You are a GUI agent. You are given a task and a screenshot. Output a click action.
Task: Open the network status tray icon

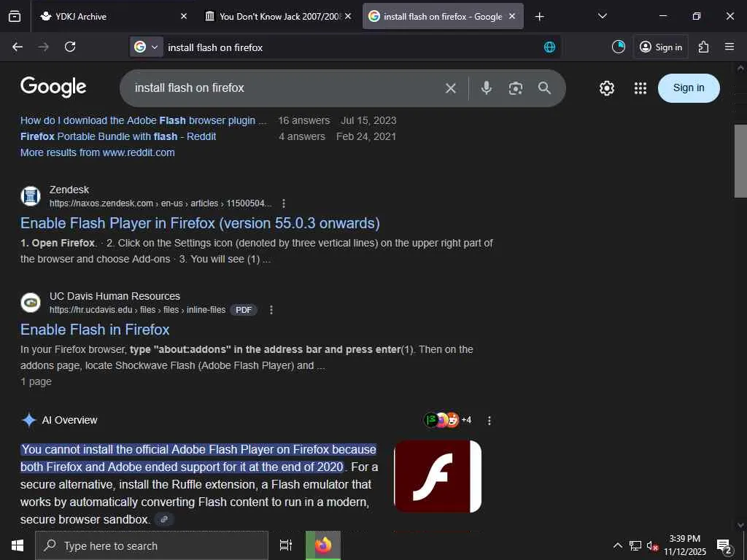click(635, 545)
